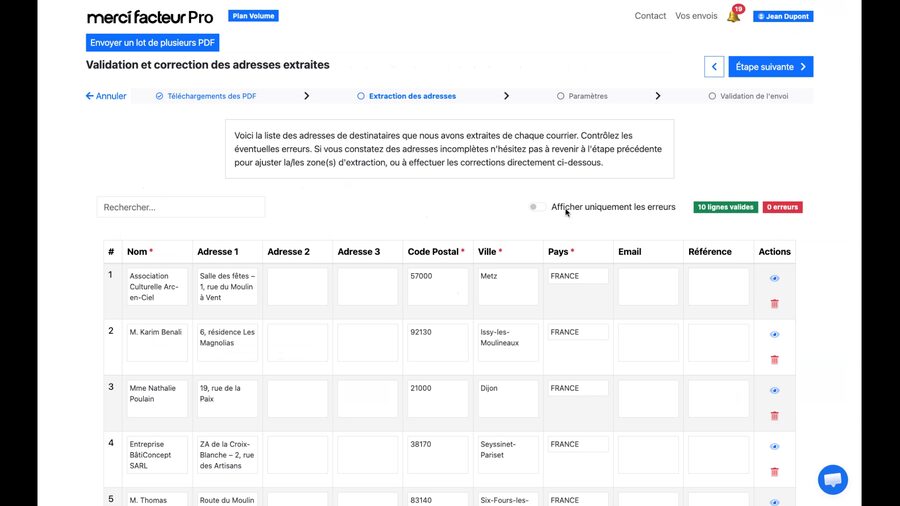Delete row 1 Association Culturelle trash icon
900x506 pixels.
click(774, 303)
